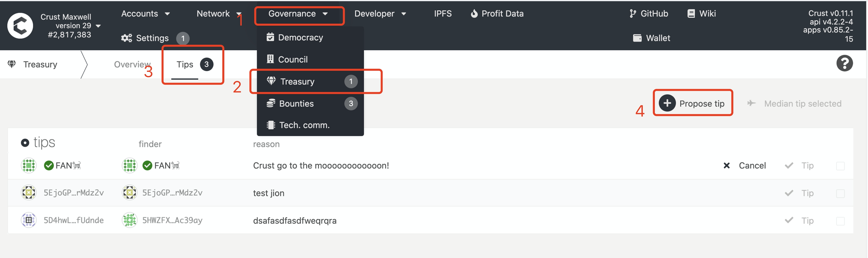Image resolution: width=868 pixels, height=258 pixels.
Task: Click finder address 5EjoGP…rMdz2v
Action: (x=172, y=193)
